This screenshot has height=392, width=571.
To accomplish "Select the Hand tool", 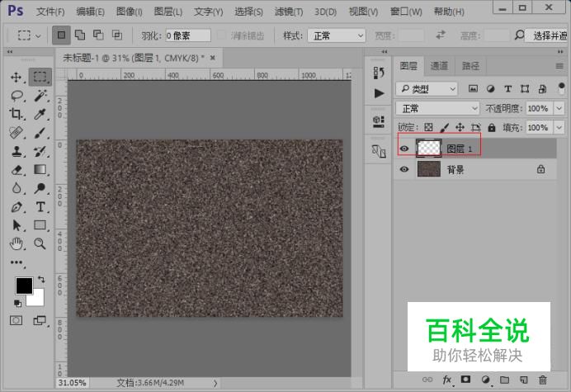I will [x=17, y=243].
